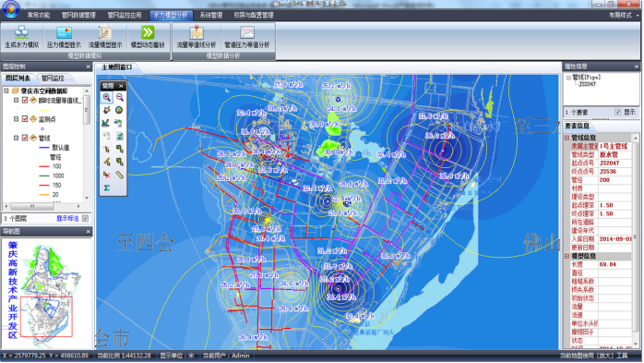Click the 显示标注 link text
The width and height of the screenshot is (644, 363).
67,218
